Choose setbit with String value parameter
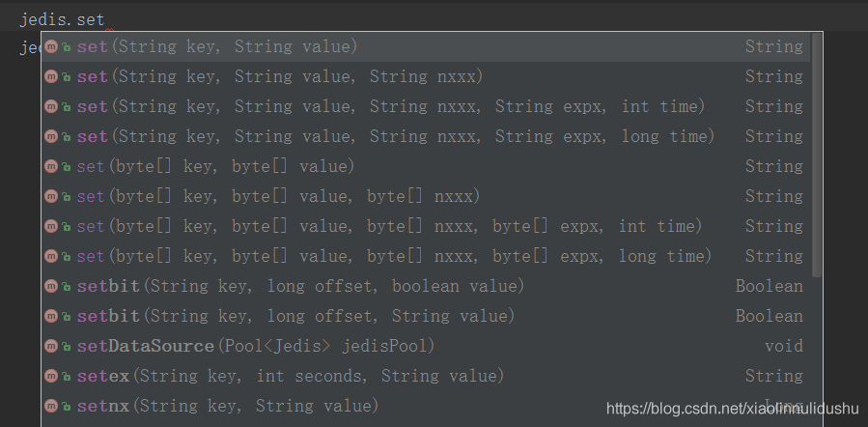The width and height of the screenshot is (868, 427). [x=296, y=316]
